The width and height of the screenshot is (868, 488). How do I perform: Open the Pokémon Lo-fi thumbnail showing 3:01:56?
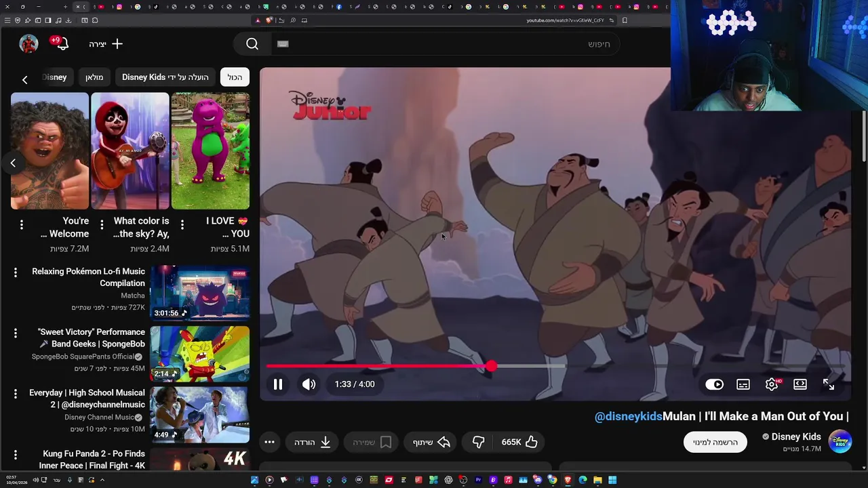click(x=200, y=293)
